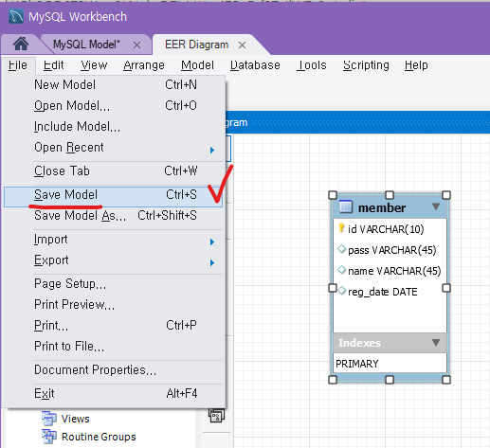Collapse the Indexes section arrow
490x448 pixels.
(436, 343)
